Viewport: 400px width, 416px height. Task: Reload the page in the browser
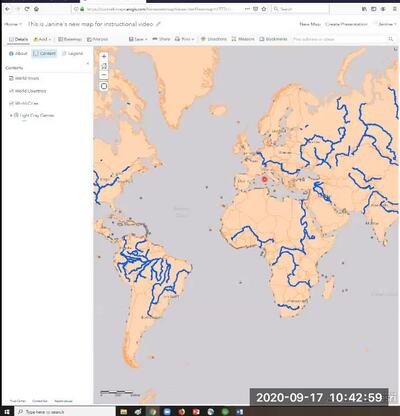click(x=27, y=9)
